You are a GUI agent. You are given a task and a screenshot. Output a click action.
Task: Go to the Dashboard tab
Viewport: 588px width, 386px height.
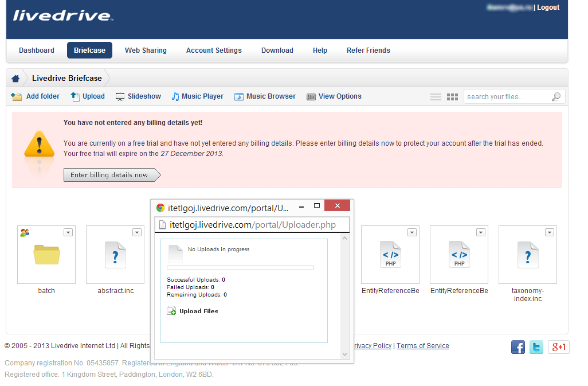pos(37,50)
